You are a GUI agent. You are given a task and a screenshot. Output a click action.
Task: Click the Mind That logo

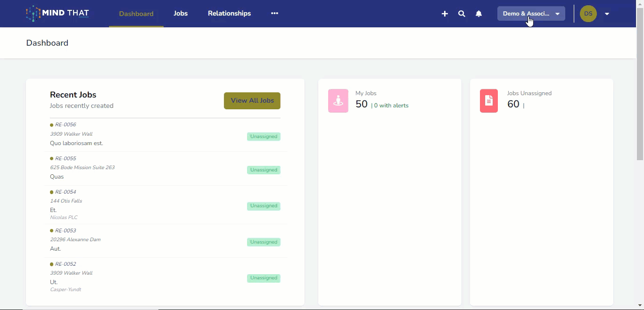click(x=58, y=14)
